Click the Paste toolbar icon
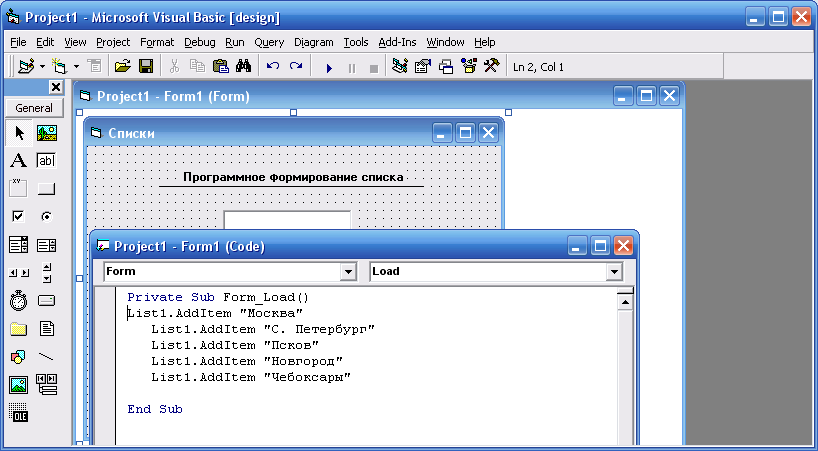 (221, 67)
